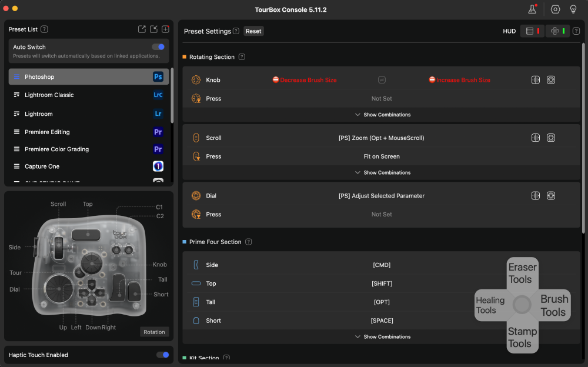This screenshot has width=588, height=367.
Task: Open help icon next to Preset Settings
Action: 236,31
